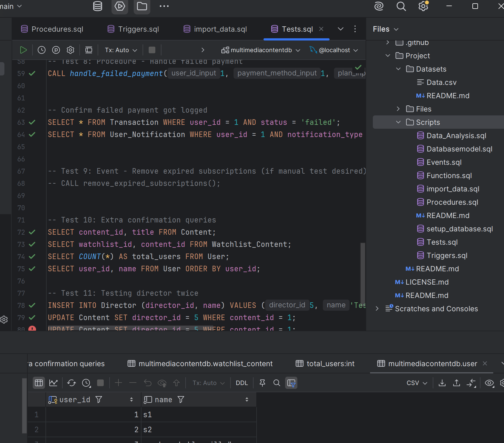
Task: Toggle the results filter panel icon
Action: point(291,383)
